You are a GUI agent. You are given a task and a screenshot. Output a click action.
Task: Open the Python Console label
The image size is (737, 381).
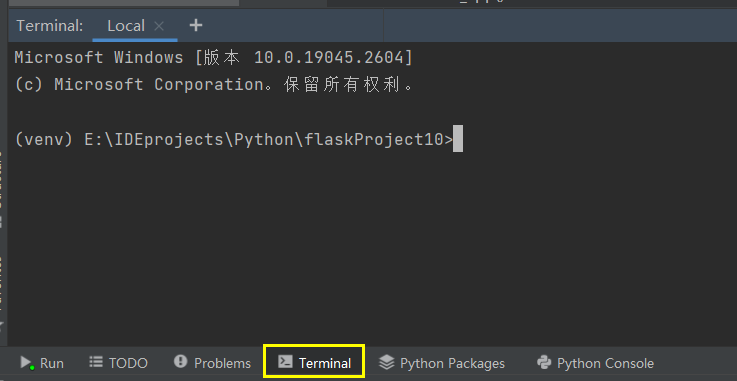[605, 363]
